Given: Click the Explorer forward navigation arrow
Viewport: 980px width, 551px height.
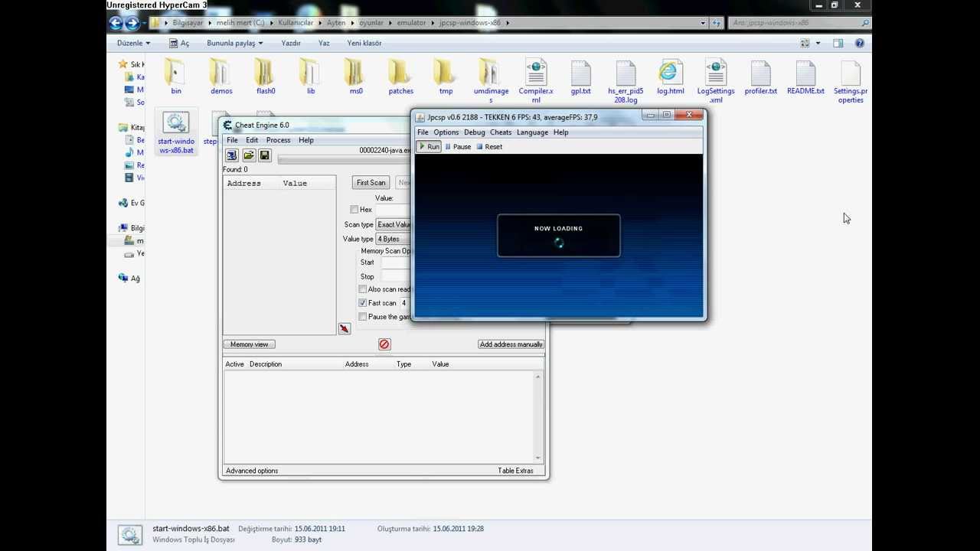Looking at the screenshot, I should pyautogui.click(x=132, y=23).
